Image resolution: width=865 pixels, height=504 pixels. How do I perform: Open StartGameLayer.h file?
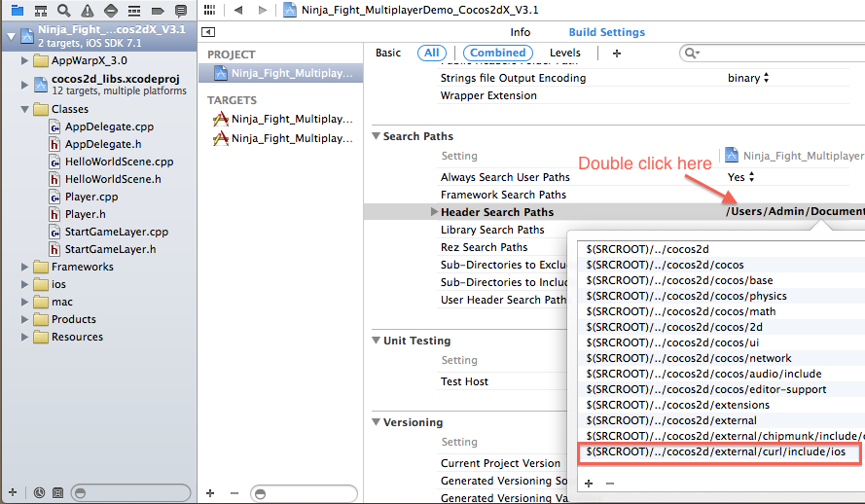coord(102,249)
